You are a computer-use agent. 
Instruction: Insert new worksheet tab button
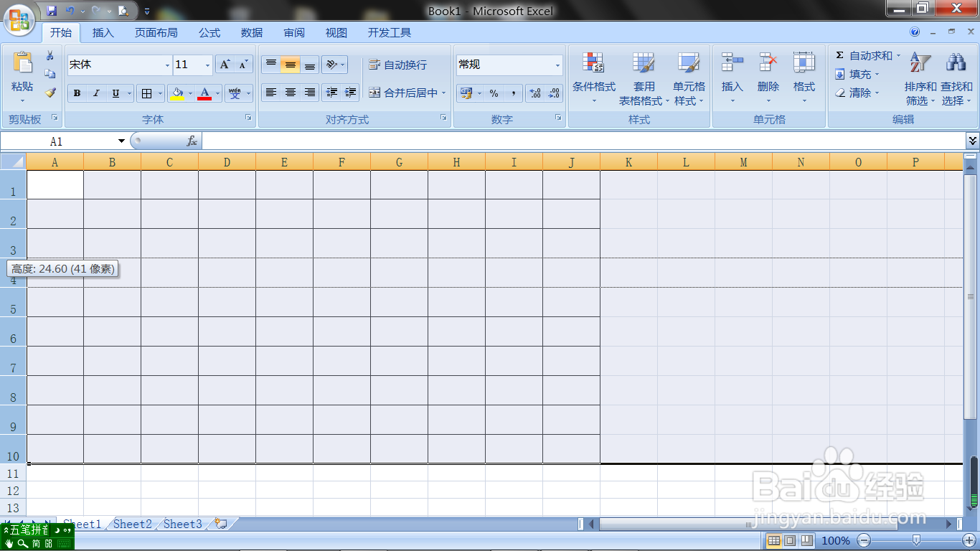220,524
